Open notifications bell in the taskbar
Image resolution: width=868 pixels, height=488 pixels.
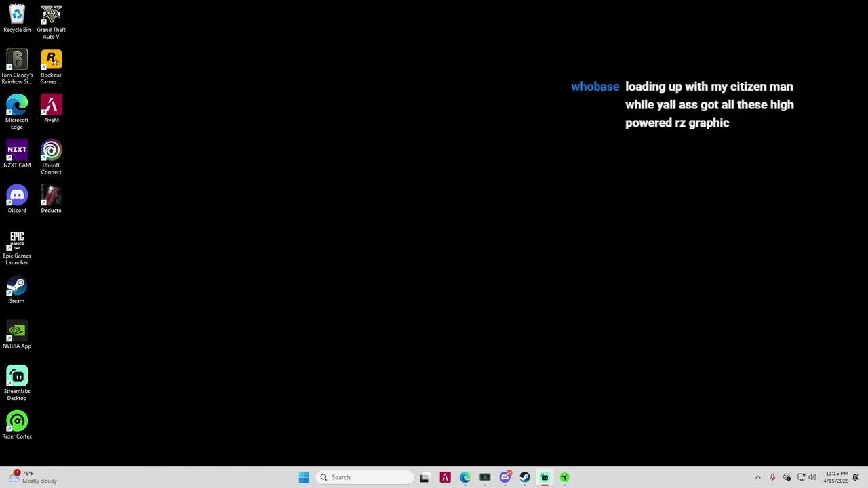click(x=856, y=477)
